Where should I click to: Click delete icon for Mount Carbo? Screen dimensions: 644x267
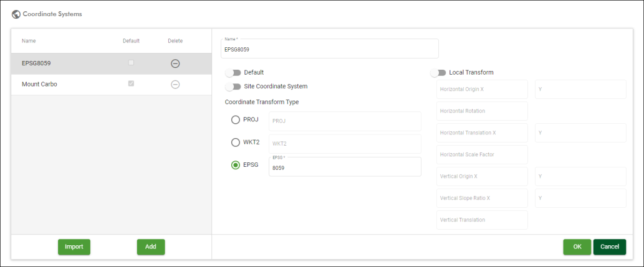[x=175, y=84]
